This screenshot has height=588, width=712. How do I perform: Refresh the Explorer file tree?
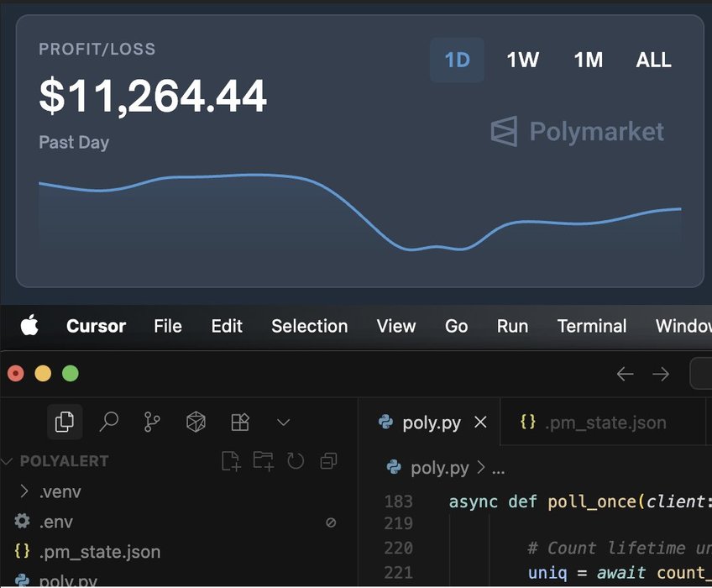pyautogui.click(x=296, y=460)
